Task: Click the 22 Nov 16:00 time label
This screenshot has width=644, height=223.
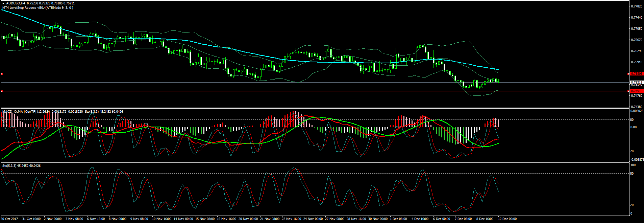Action: [292, 219]
